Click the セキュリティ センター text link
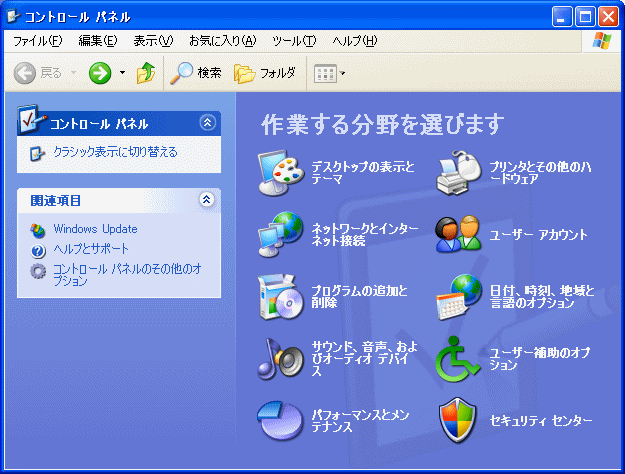625x474 pixels. tap(541, 421)
